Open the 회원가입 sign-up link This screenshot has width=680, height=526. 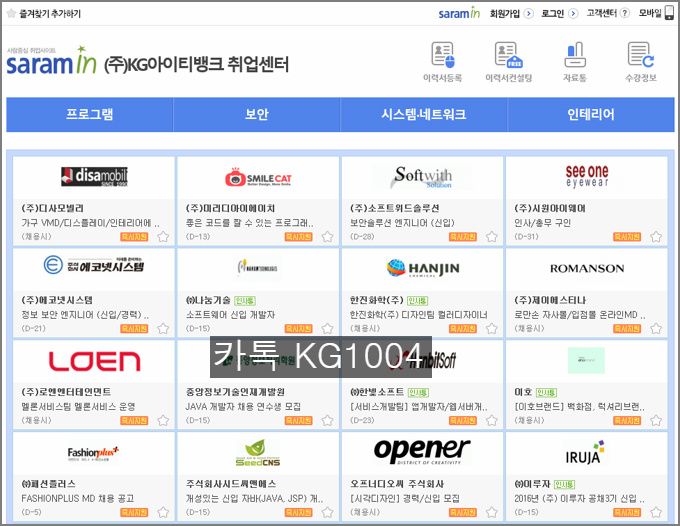point(511,13)
